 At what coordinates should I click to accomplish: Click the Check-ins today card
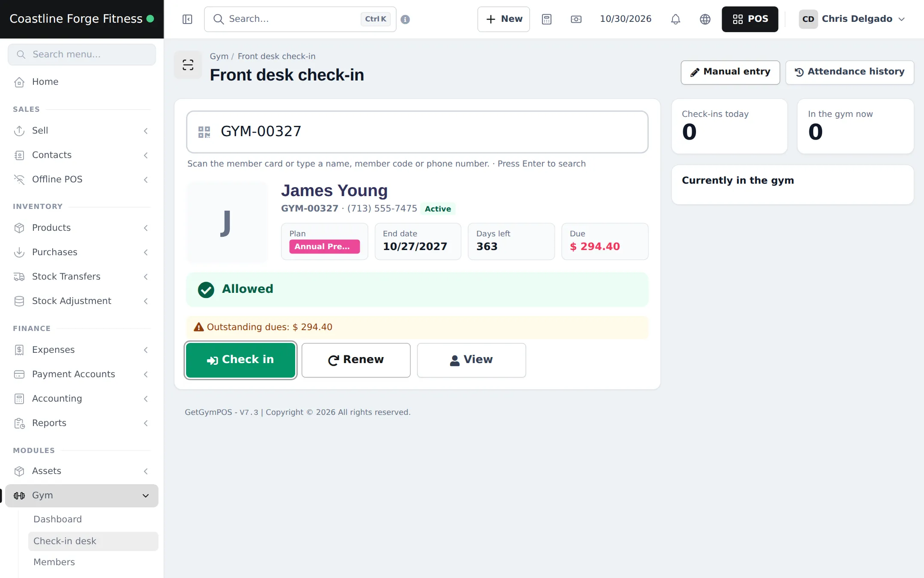click(x=729, y=126)
